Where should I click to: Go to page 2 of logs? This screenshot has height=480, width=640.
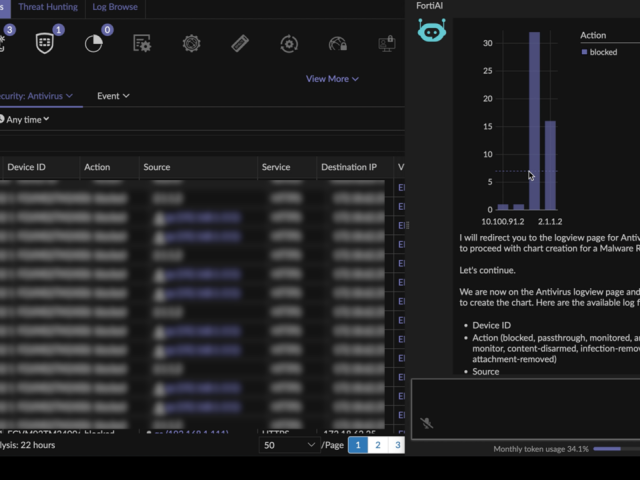pyautogui.click(x=377, y=445)
